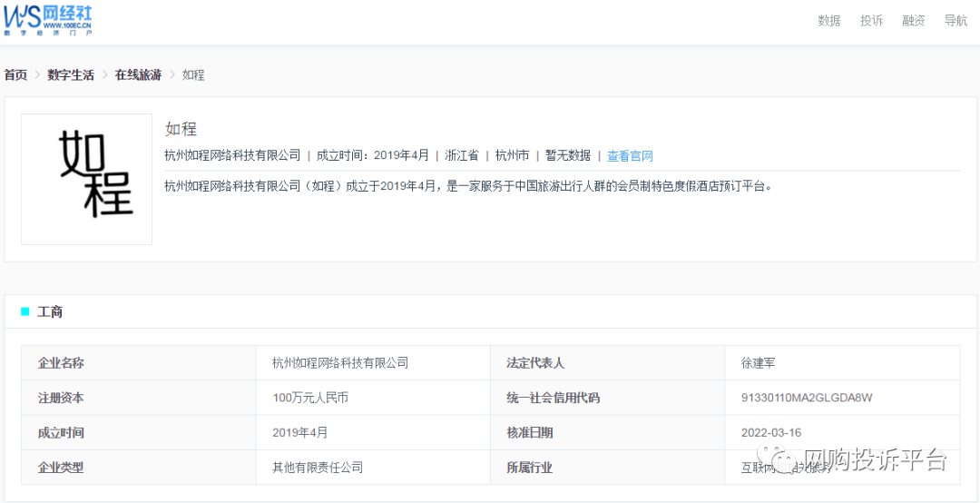Open the 数据 navigation menu
This screenshot has width=980, height=503.
click(x=829, y=21)
